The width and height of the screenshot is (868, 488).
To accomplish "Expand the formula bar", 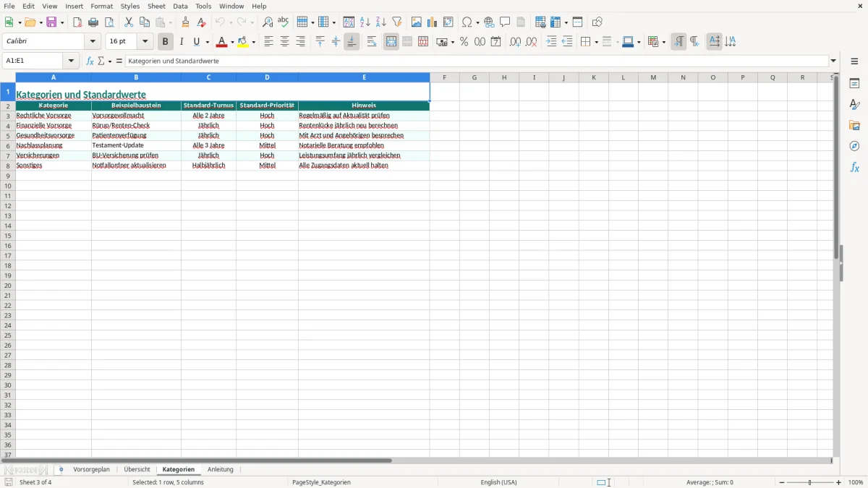I will [x=833, y=61].
